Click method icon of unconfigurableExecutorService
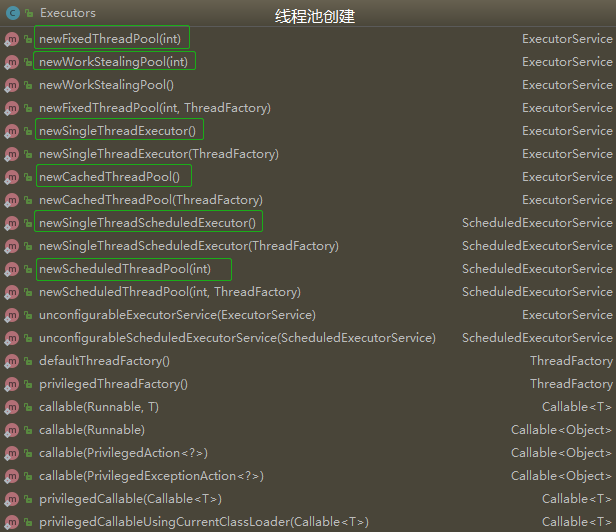Screen dimensions: 616x532 tap(11, 315)
